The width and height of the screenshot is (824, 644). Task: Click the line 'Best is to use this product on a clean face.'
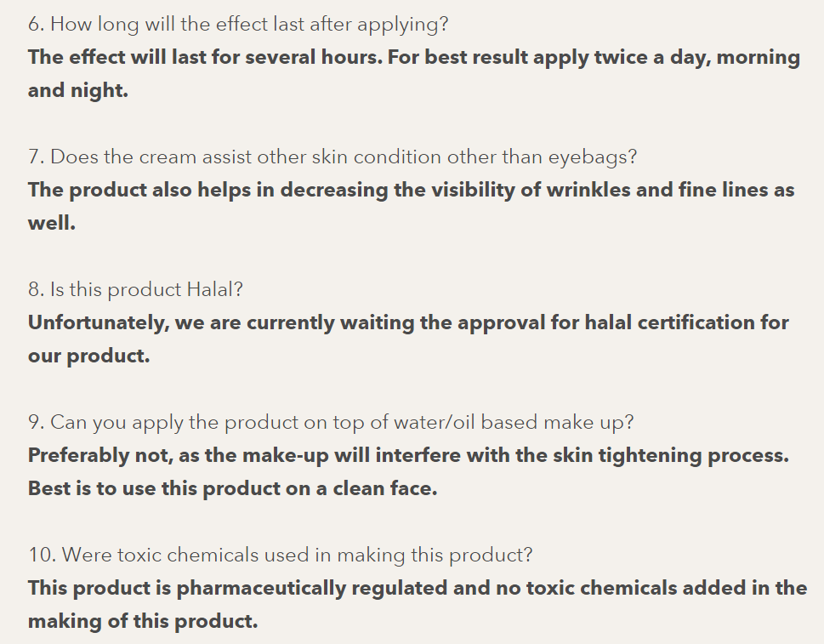[x=232, y=488]
